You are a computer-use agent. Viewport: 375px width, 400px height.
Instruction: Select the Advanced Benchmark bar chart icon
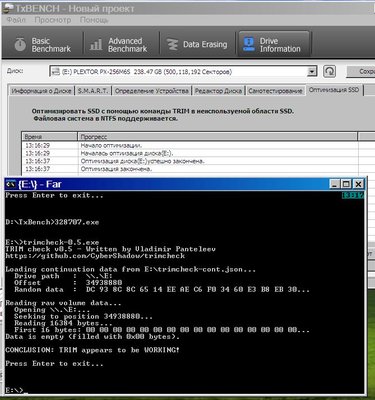point(96,44)
